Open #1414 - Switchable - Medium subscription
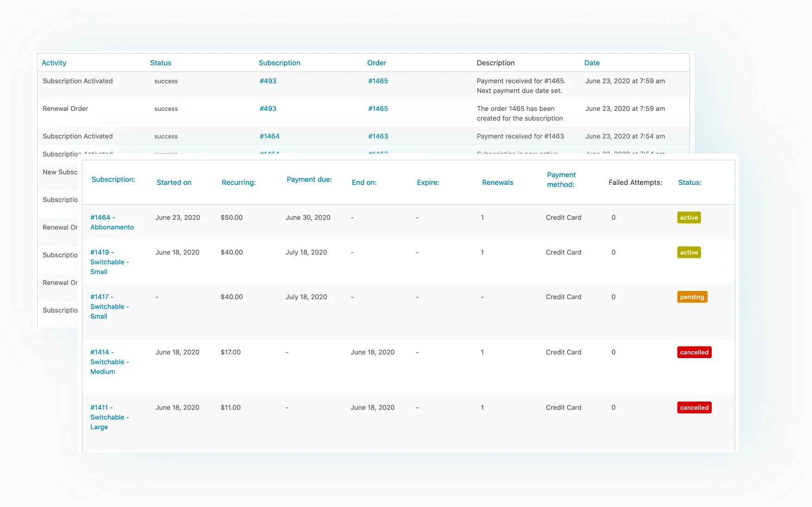The height and width of the screenshot is (507, 812). (x=110, y=362)
